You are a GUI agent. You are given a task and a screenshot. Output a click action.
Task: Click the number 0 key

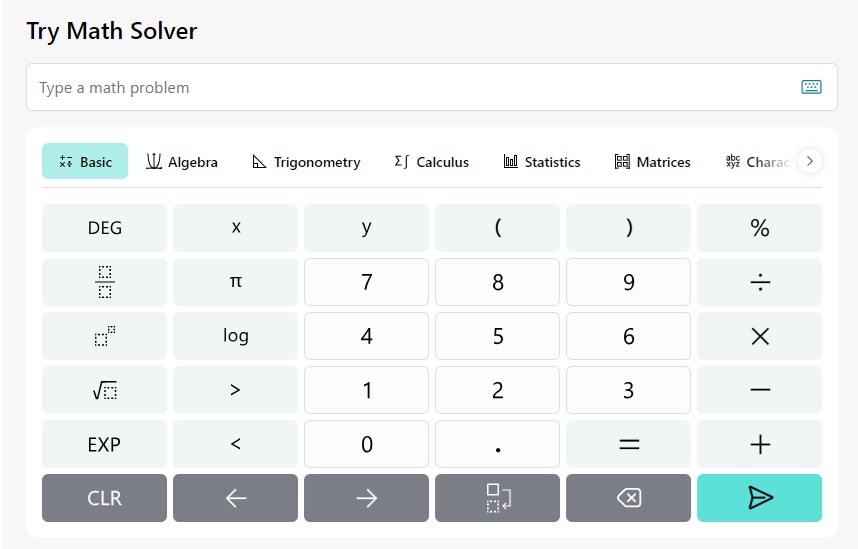(367, 444)
